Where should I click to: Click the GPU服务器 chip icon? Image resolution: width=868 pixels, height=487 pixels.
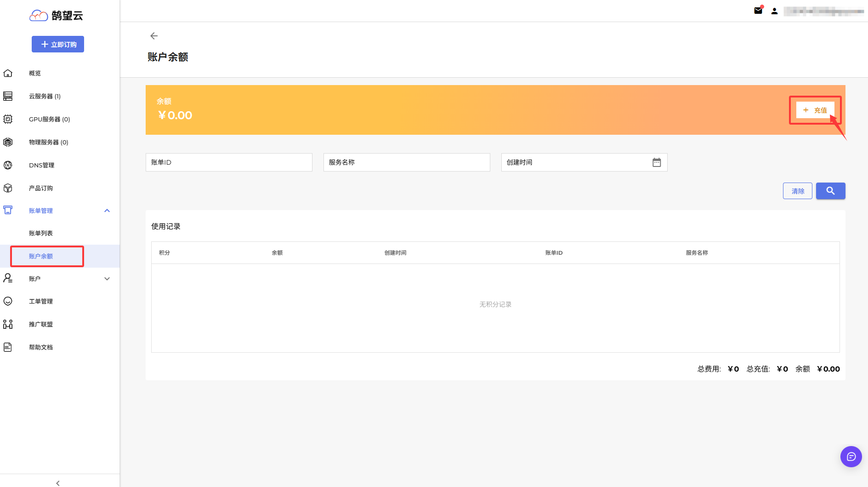(8, 119)
